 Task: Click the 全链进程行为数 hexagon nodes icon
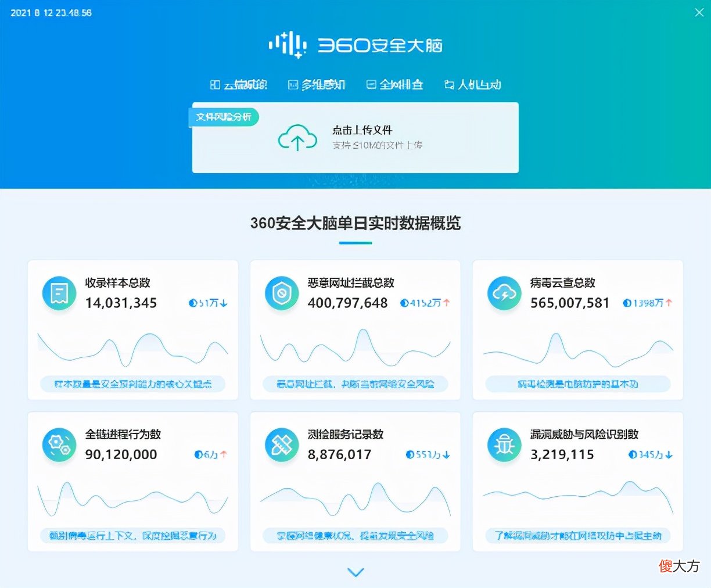pyautogui.click(x=59, y=445)
